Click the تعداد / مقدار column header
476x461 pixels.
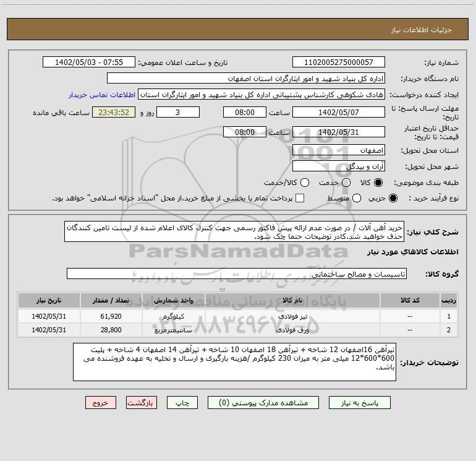111,300
